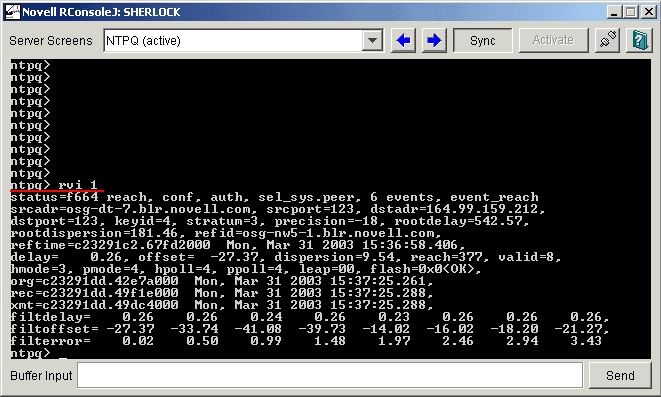661x397 pixels.
Task: Click 'rec=c23291dd.49f1e000' text
Action: [94, 293]
